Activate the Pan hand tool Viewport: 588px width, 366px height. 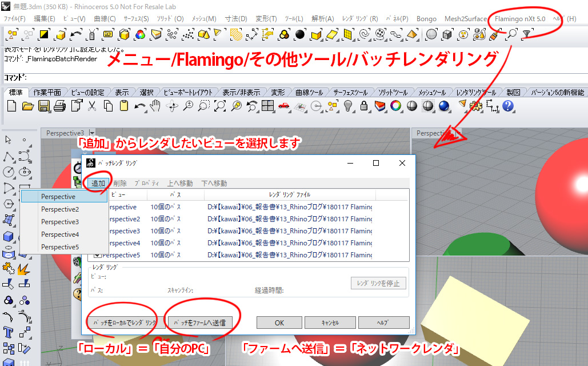point(155,106)
